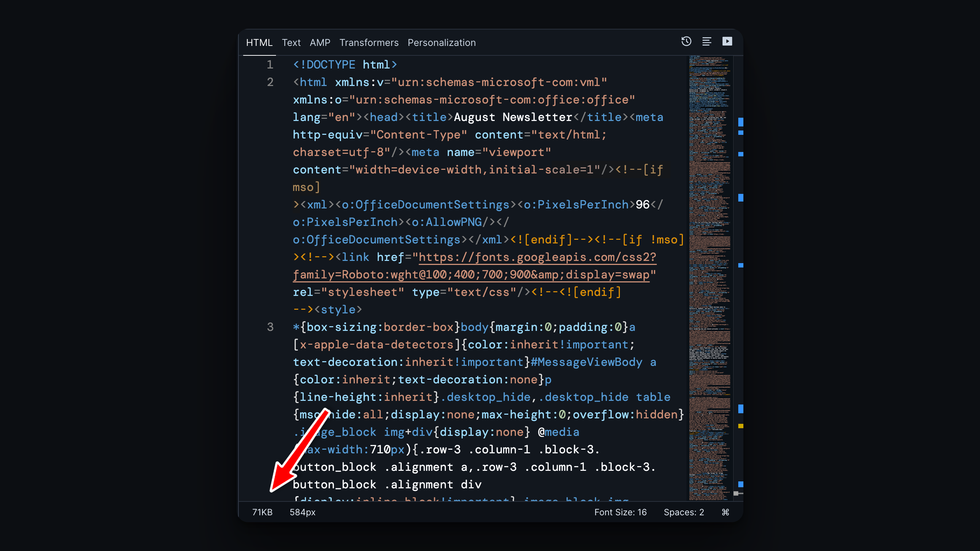Screen dimensions: 980x551
Task: Place cursor in August Newsletter title text
Action: point(513,117)
